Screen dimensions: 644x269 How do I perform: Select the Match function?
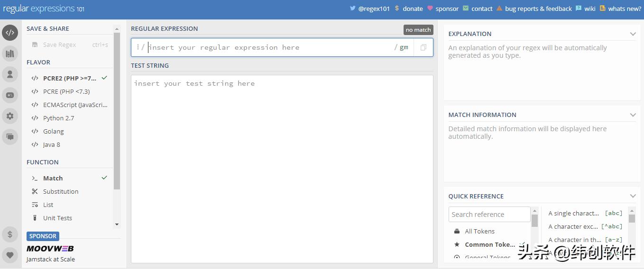point(69,178)
